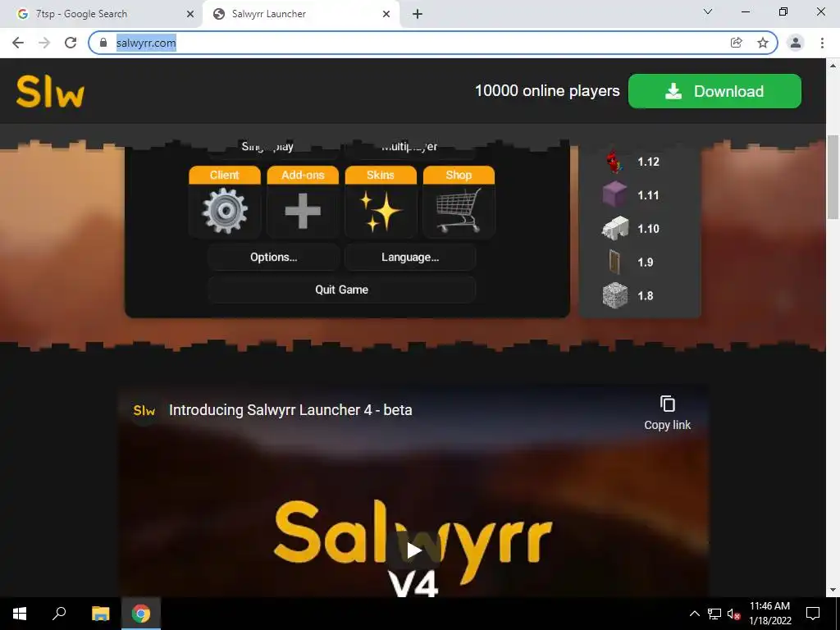Open the Windows notification center
Viewport: 840px width, 630px height.
pyautogui.click(x=813, y=614)
